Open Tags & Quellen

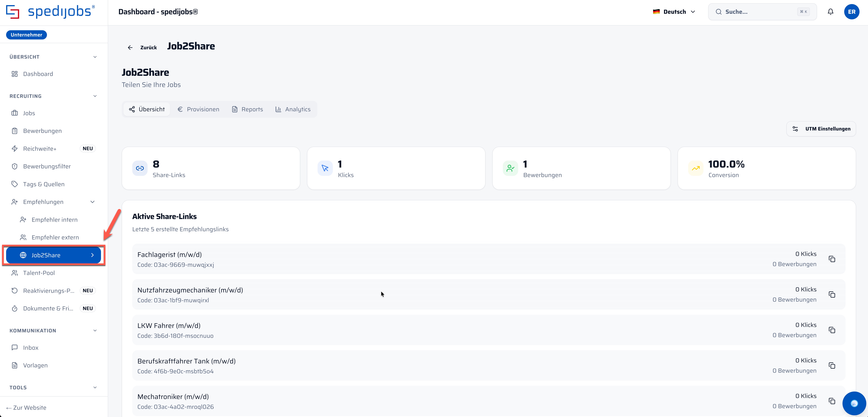tap(54, 184)
